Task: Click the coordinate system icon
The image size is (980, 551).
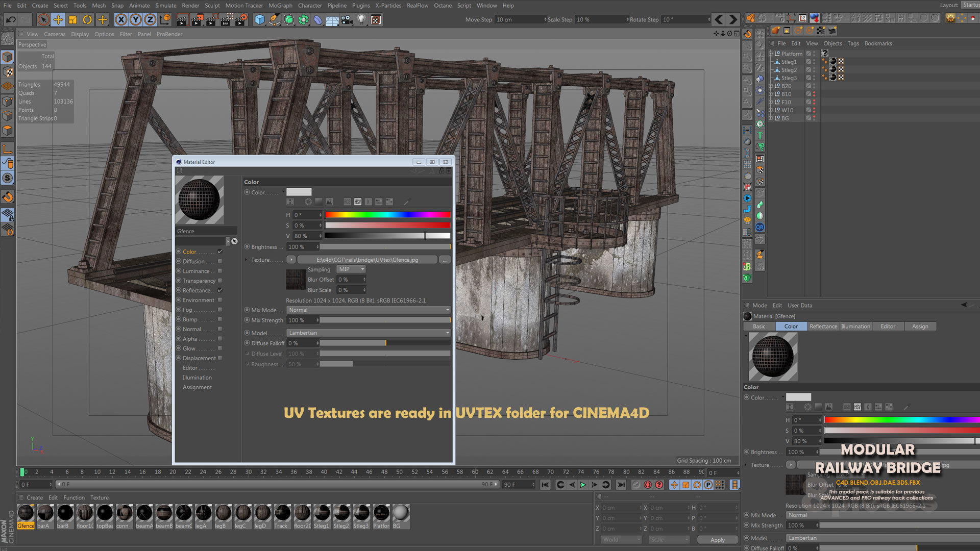Action: coord(165,19)
